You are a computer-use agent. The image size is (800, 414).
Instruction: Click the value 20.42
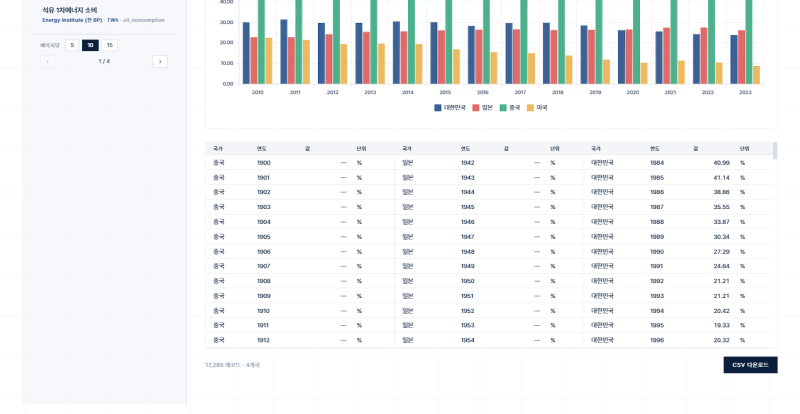coord(721,311)
